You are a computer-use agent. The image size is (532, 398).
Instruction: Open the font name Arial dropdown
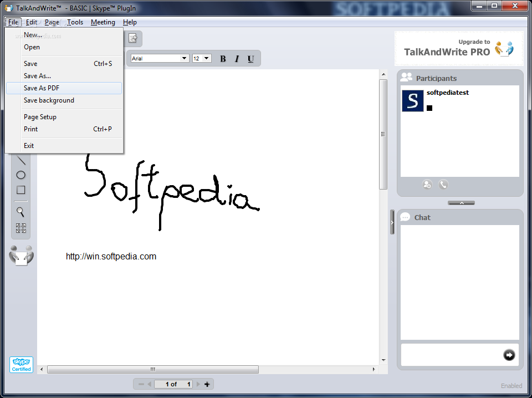[184, 58]
